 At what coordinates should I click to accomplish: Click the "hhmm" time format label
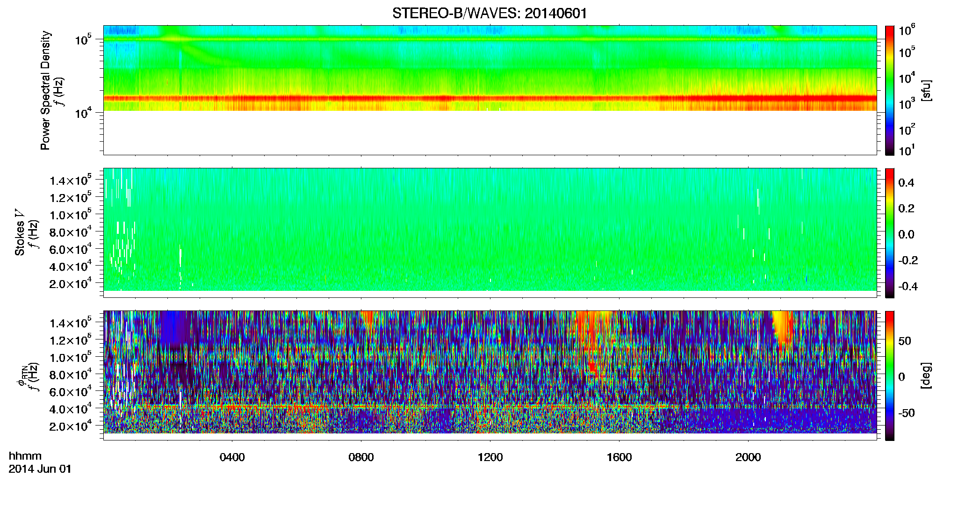click(x=25, y=456)
